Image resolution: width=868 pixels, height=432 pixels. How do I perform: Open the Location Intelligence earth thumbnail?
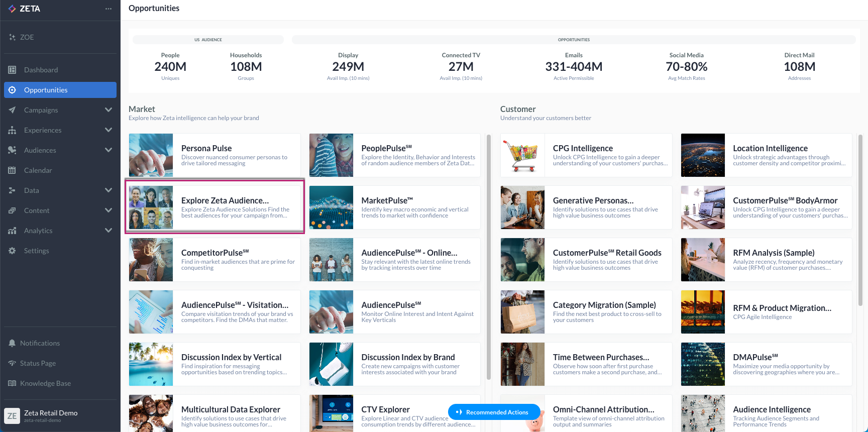pyautogui.click(x=703, y=155)
